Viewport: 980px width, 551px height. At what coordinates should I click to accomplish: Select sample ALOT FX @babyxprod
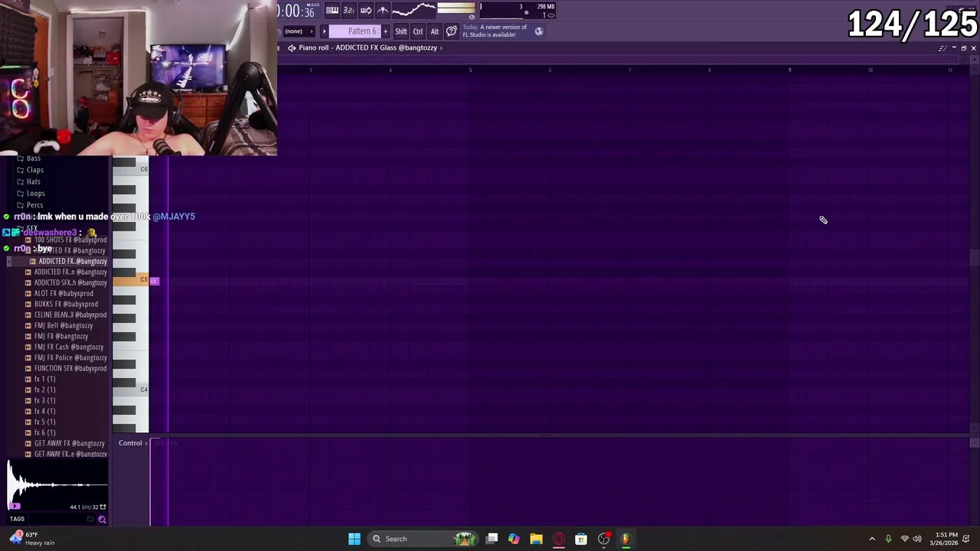coord(64,293)
